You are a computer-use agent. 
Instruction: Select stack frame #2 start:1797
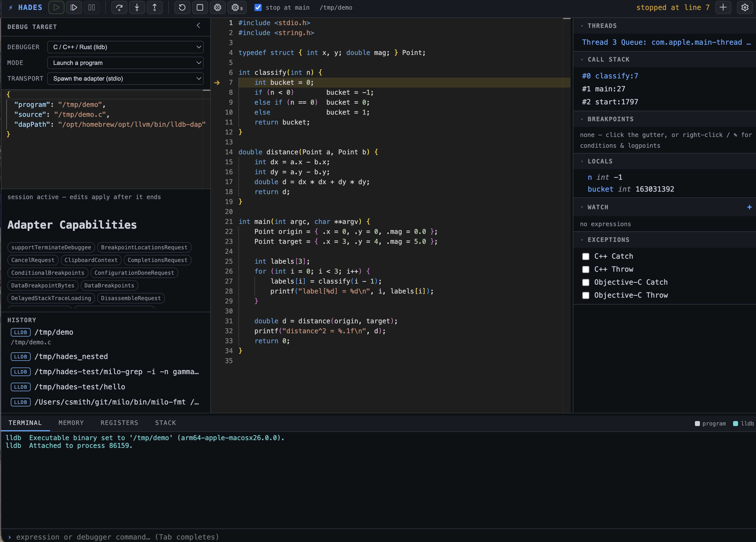point(664,102)
